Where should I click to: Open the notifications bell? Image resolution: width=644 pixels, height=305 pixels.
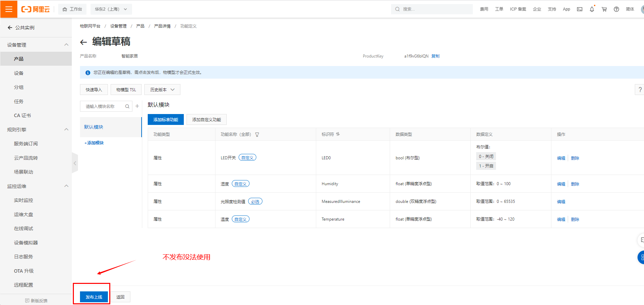[x=592, y=9]
